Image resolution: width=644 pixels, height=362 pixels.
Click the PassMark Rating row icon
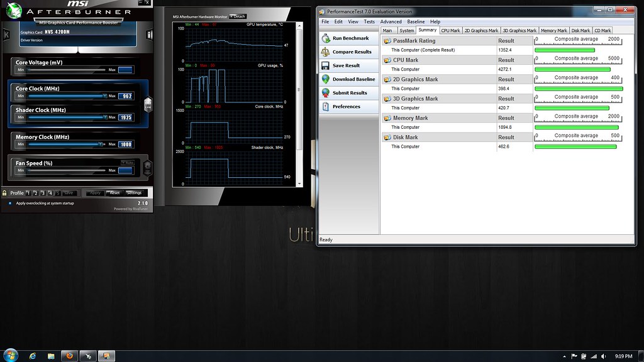(x=387, y=41)
